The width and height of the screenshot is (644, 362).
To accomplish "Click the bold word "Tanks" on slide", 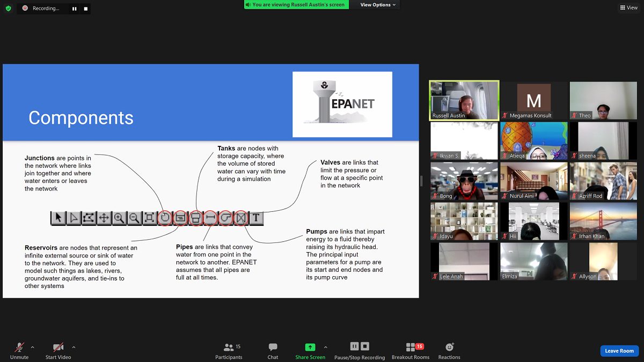I will [x=226, y=149].
